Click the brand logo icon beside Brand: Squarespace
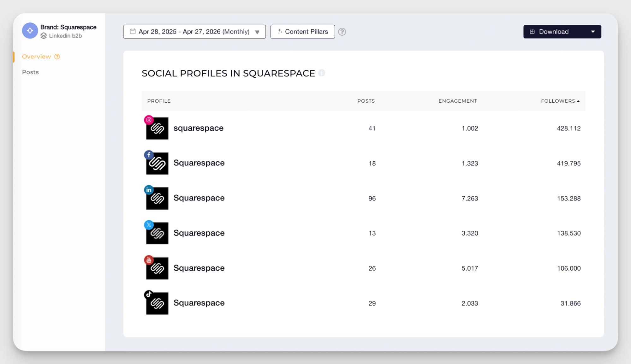 30,31
